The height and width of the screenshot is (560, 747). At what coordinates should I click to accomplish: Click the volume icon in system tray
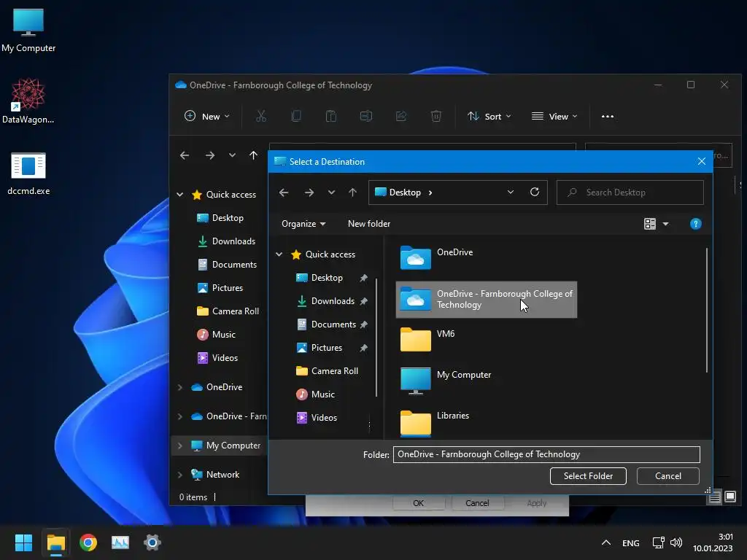click(x=676, y=542)
